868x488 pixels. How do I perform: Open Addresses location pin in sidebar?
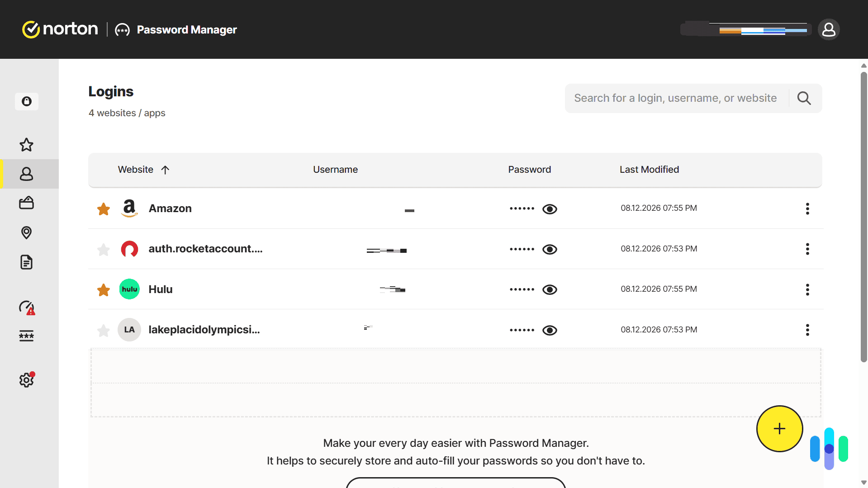point(27,232)
